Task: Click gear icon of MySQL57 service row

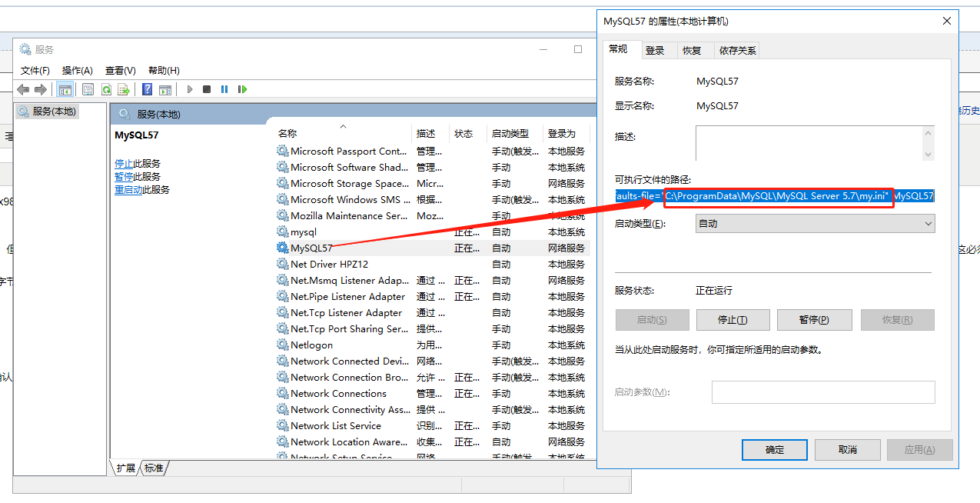Action: [x=283, y=248]
